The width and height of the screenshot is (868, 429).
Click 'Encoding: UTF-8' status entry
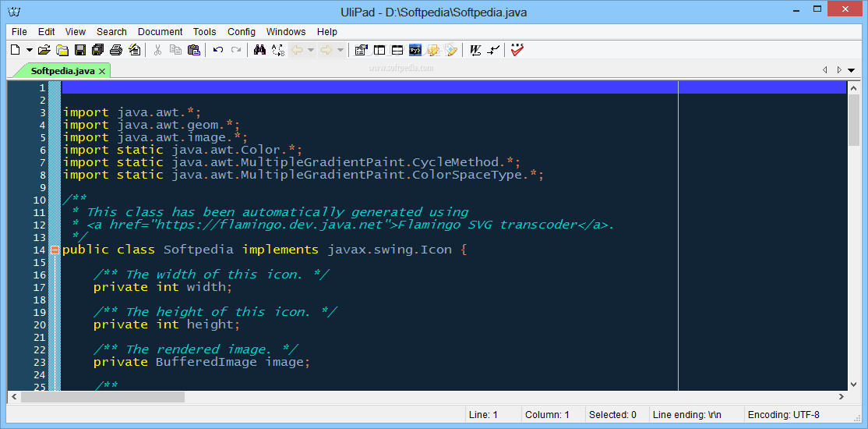click(783, 415)
